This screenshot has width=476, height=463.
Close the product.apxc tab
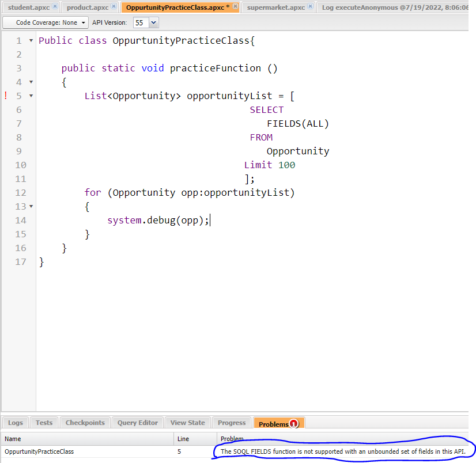click(114, 6)
